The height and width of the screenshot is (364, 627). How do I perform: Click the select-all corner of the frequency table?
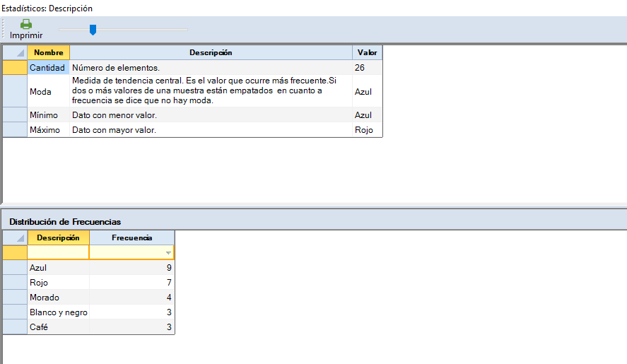point(15,237)
